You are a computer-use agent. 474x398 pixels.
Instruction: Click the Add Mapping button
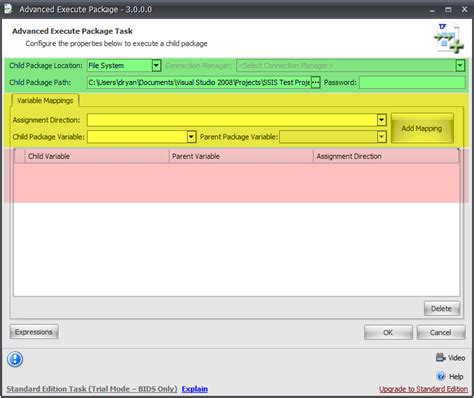[422, 128]
